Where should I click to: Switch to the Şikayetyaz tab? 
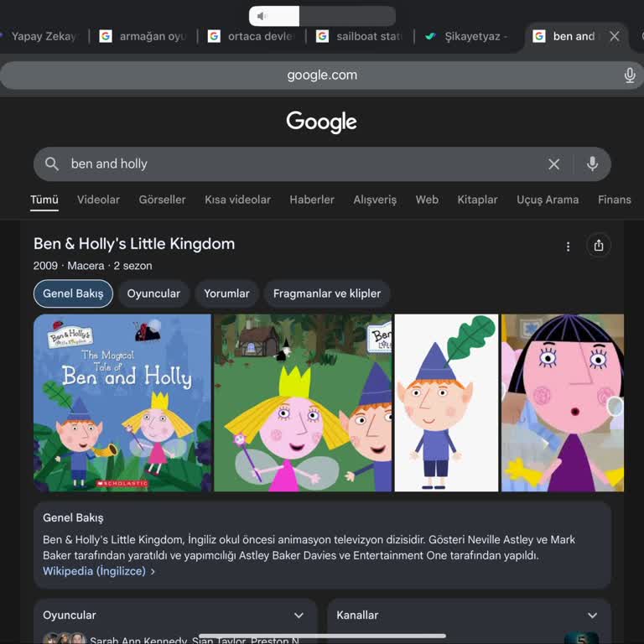[x=467, y=36]
